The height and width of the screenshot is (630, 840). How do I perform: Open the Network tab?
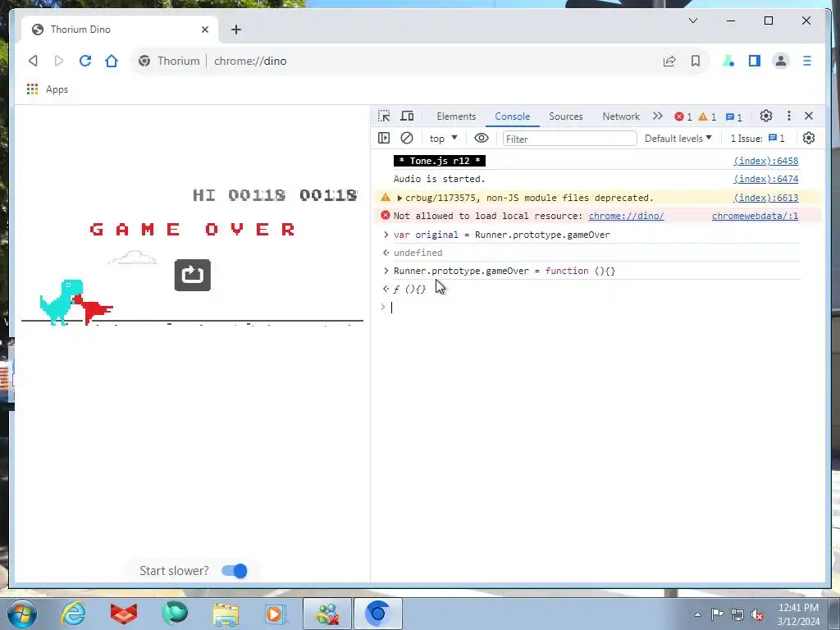(621, 116)
